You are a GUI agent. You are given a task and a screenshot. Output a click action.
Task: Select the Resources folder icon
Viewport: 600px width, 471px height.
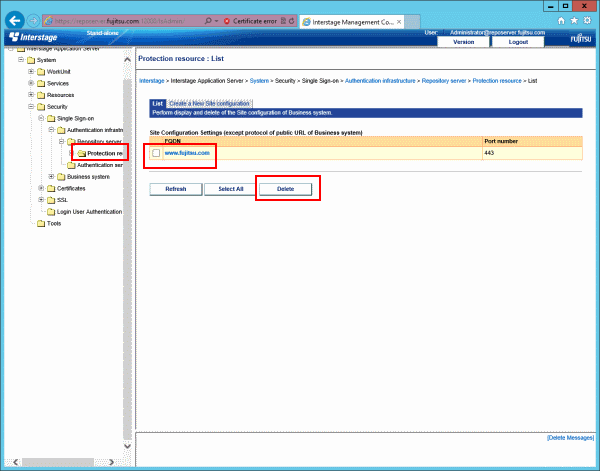(x=41, y=95)
